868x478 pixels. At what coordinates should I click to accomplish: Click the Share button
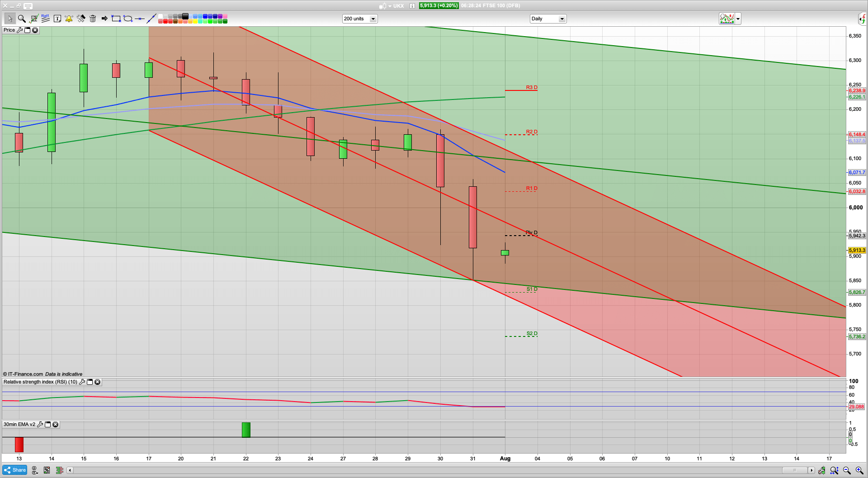14,470
